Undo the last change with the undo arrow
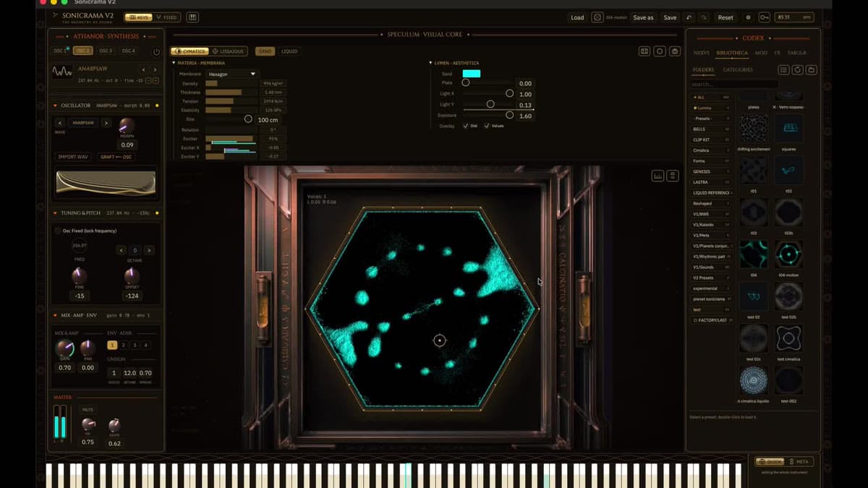 (689, 17)
